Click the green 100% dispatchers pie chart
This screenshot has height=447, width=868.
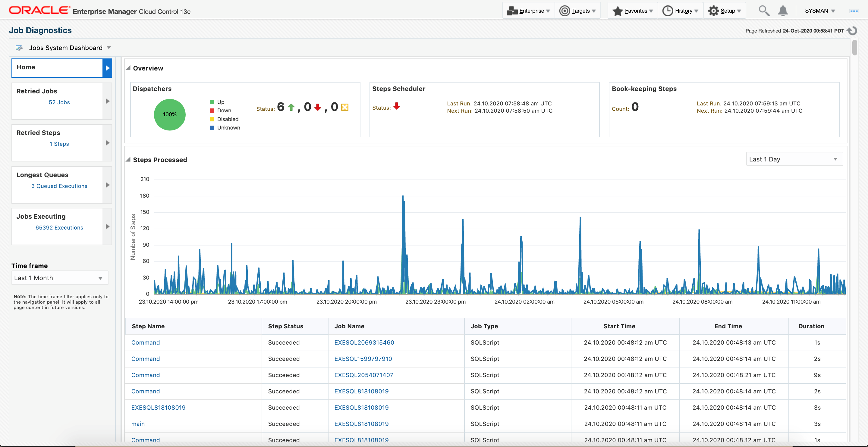point(169,114)
